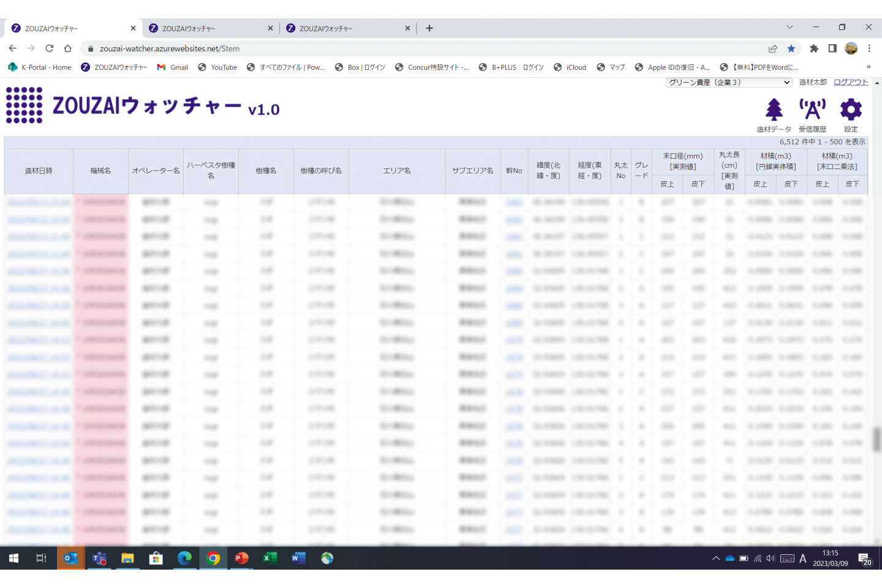This screenshot has height=588, width=882.
Task: Click the 造材日時 column header
Action: tap(39, 171)
